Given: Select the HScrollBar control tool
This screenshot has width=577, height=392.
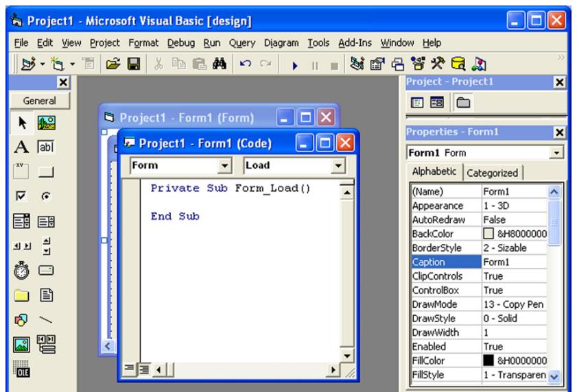Looking at the screenshot, I should (22, 246).
